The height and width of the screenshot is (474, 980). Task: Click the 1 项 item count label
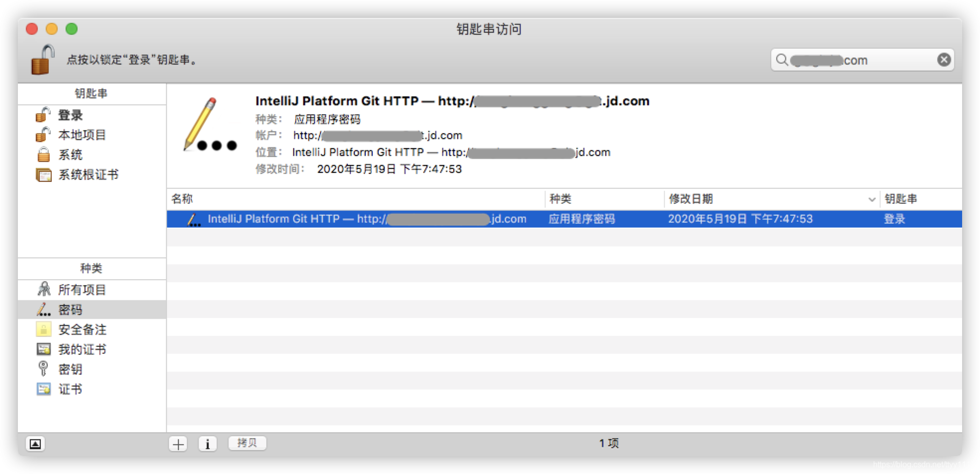pyautogui.click(x=609, y=443)
